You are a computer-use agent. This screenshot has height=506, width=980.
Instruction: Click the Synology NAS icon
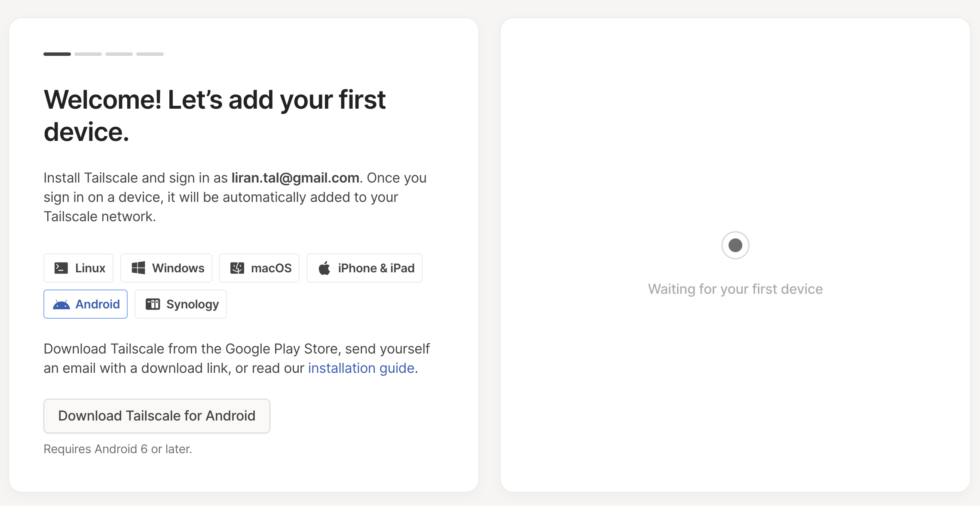point(153,304)
